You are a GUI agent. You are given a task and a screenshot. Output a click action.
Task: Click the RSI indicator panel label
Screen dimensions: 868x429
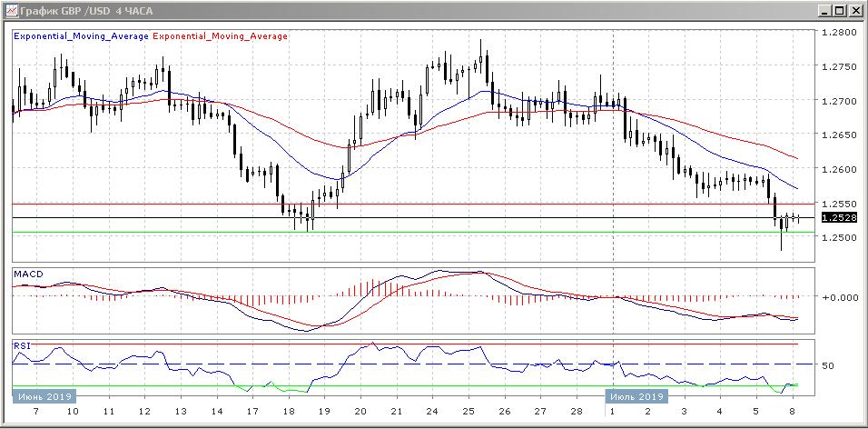(x=21, y=345)
